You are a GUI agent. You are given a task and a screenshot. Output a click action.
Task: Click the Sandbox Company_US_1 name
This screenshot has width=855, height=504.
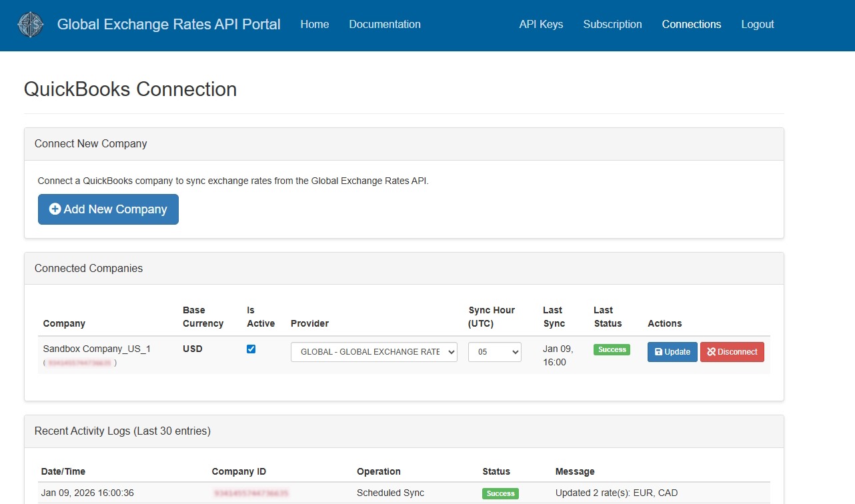pyautogui.click(x=97, y=349)
